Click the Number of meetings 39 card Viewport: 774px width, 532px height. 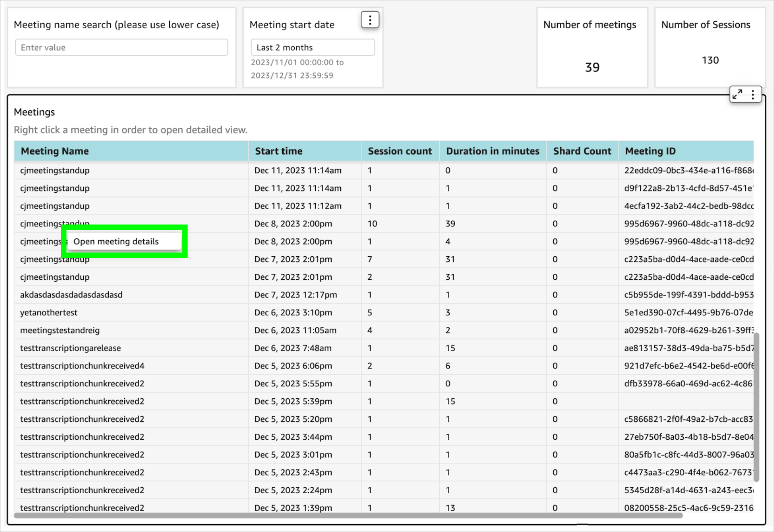click(x=592, y=48)
